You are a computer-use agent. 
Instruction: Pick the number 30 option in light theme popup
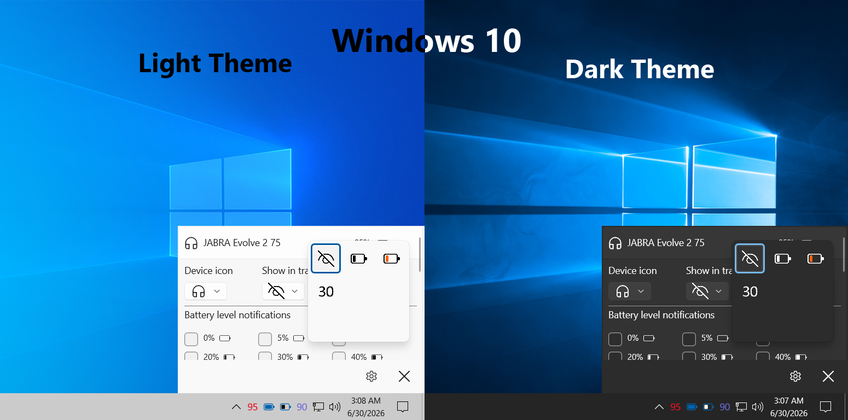(326, 292)
